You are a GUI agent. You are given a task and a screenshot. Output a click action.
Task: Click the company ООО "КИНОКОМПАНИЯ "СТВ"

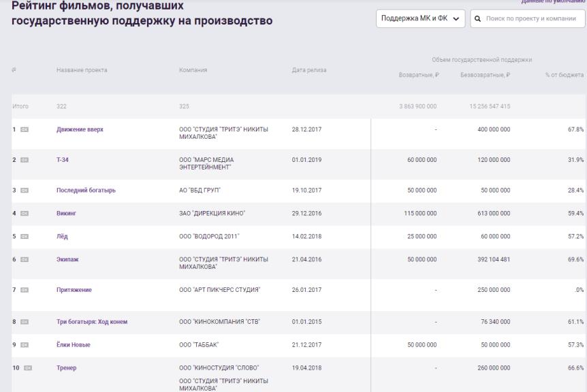(220, 322)
